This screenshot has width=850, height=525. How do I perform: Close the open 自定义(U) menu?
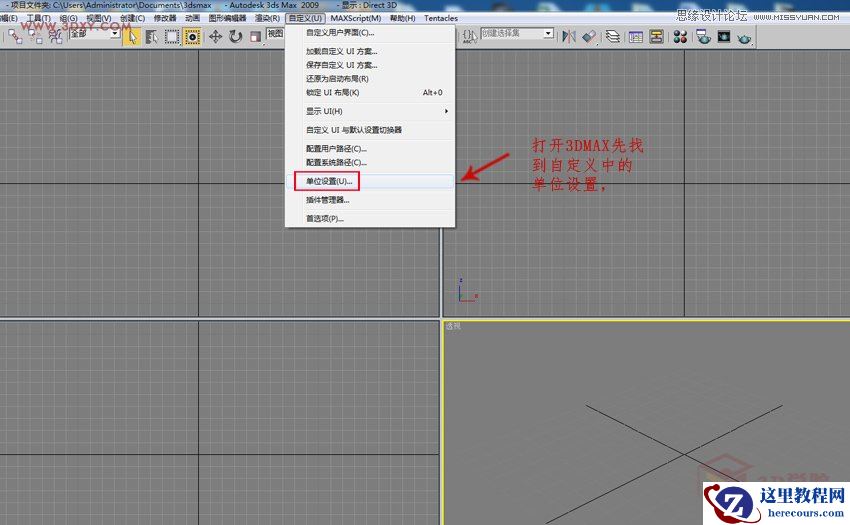tap(305, 18)
